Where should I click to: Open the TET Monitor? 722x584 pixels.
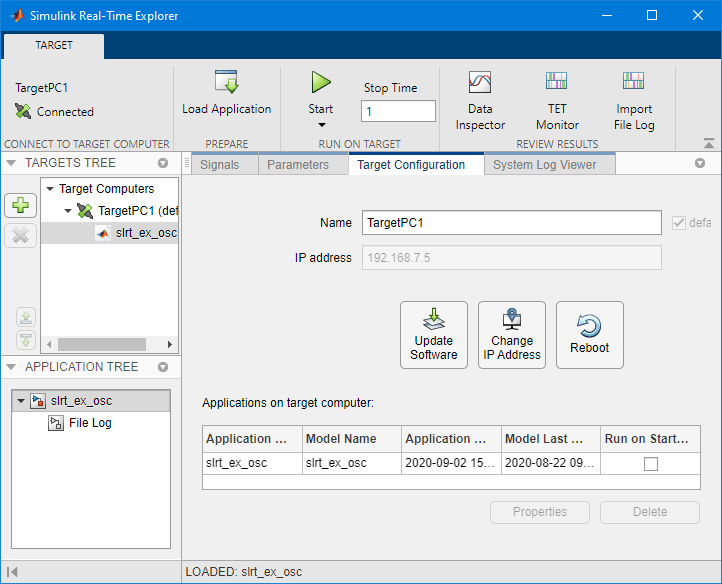coord(557,81)
